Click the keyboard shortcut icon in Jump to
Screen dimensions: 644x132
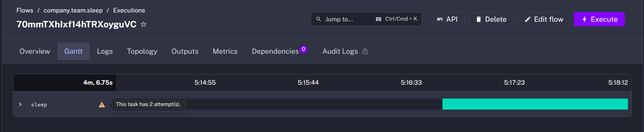379,19
